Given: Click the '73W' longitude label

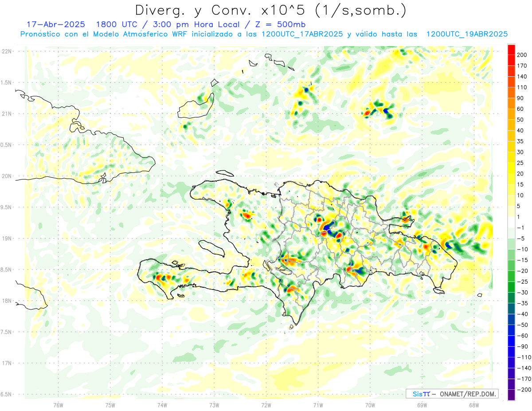Looking at the screenshot, I should 214,405.
